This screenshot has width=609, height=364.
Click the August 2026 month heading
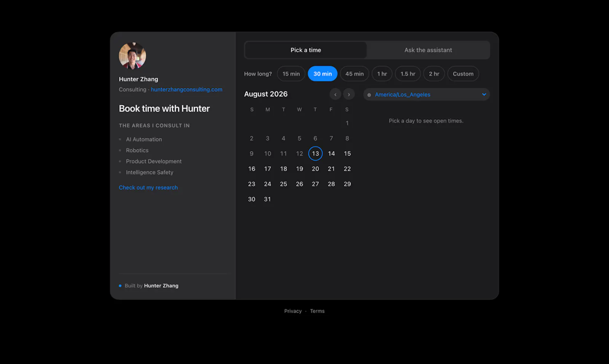click(266, 94)
